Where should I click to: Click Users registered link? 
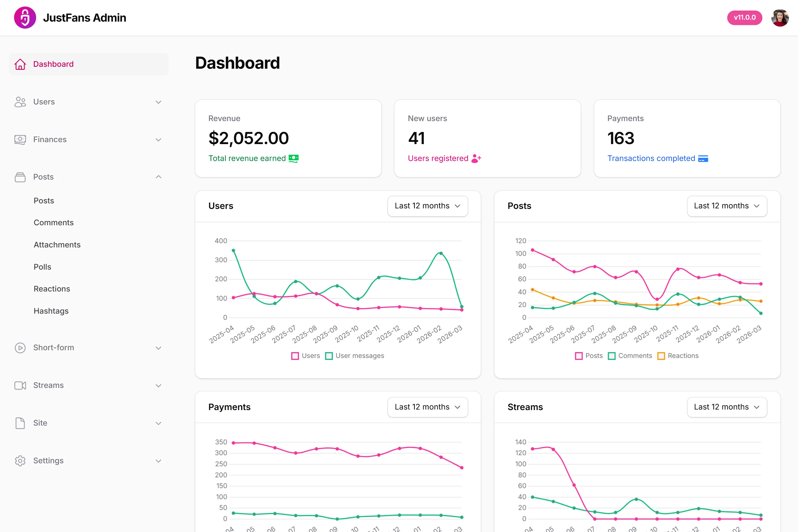(438, 158)
